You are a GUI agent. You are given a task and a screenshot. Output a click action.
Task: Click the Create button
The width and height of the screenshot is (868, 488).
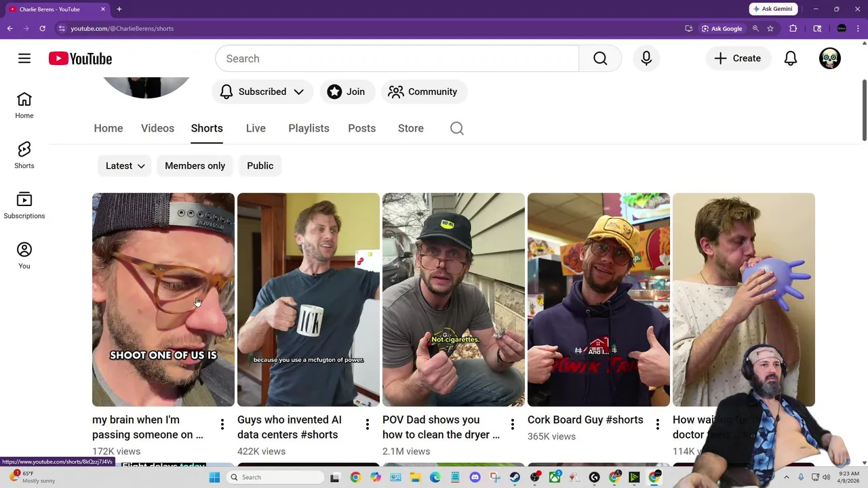tap(738, 58)
